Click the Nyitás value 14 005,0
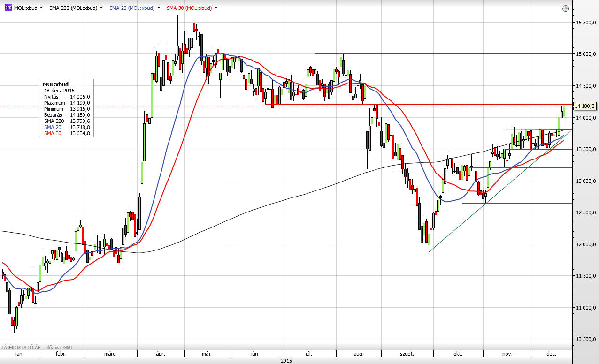The image size is (599, 364). [x=80, y=97]
